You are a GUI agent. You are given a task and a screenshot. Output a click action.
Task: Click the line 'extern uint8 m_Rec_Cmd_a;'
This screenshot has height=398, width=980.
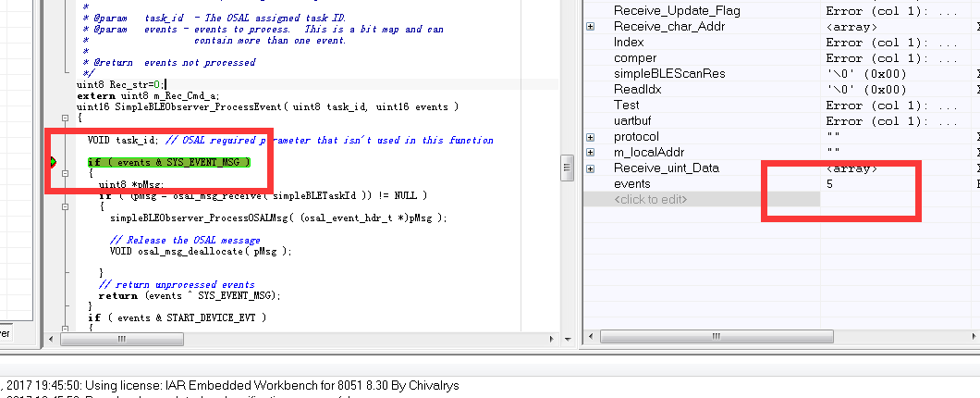coord(148,95)
